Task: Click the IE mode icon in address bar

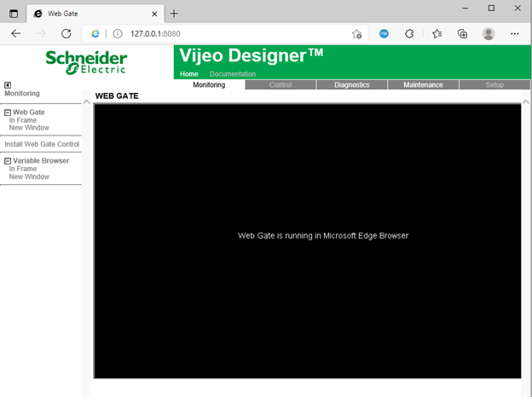Action: tap(95, 33)
